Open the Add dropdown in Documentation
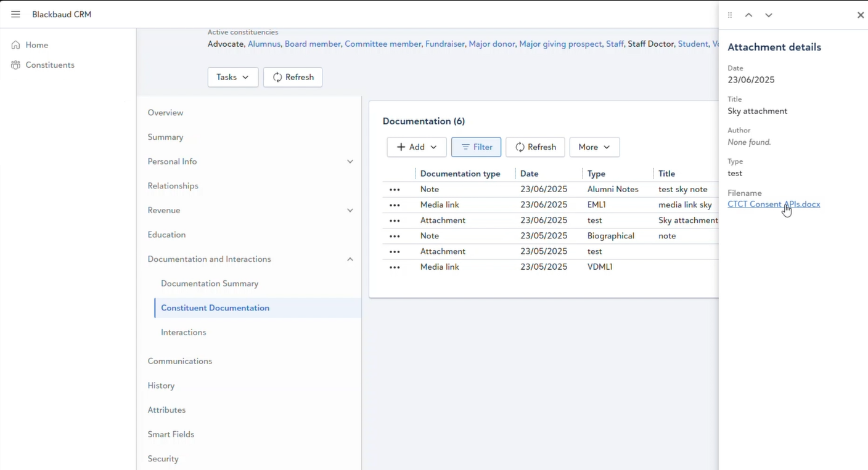 click(417, 147)
